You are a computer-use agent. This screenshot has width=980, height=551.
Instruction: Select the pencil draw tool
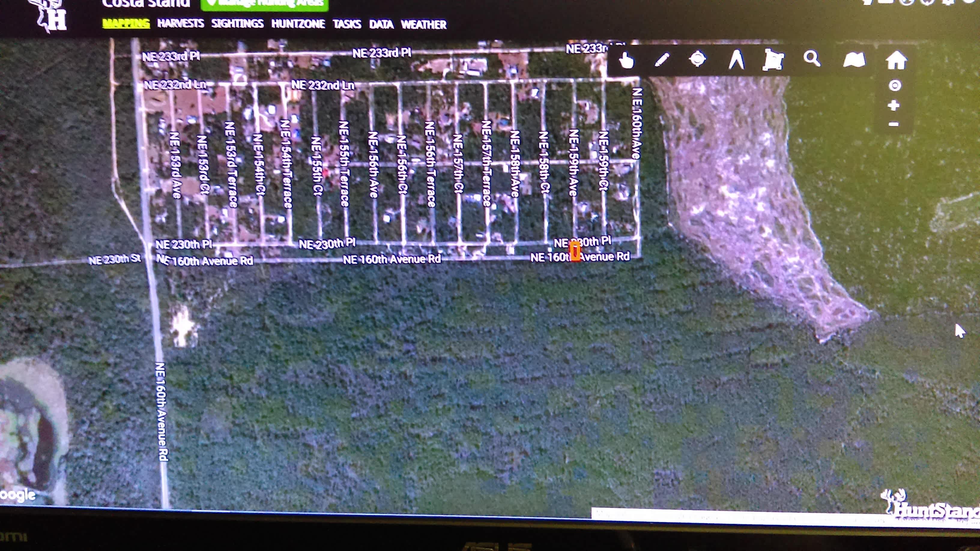tap(661, 60)
